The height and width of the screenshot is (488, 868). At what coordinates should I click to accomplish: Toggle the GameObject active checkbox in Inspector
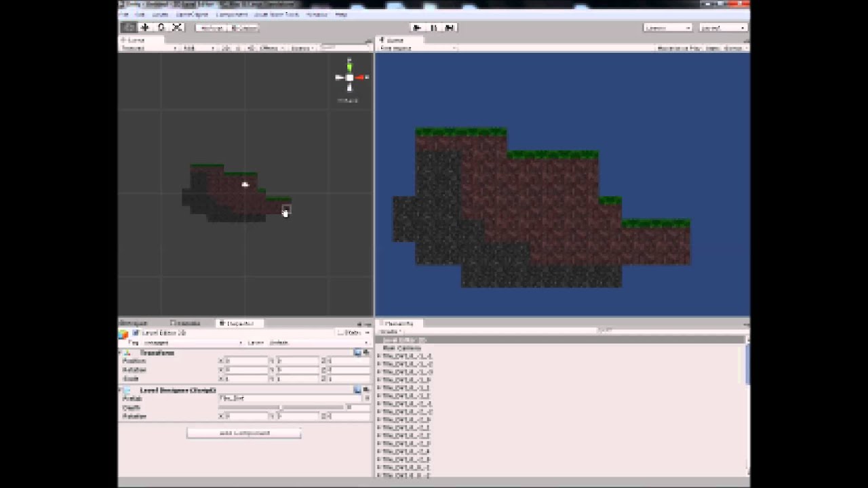136,333
